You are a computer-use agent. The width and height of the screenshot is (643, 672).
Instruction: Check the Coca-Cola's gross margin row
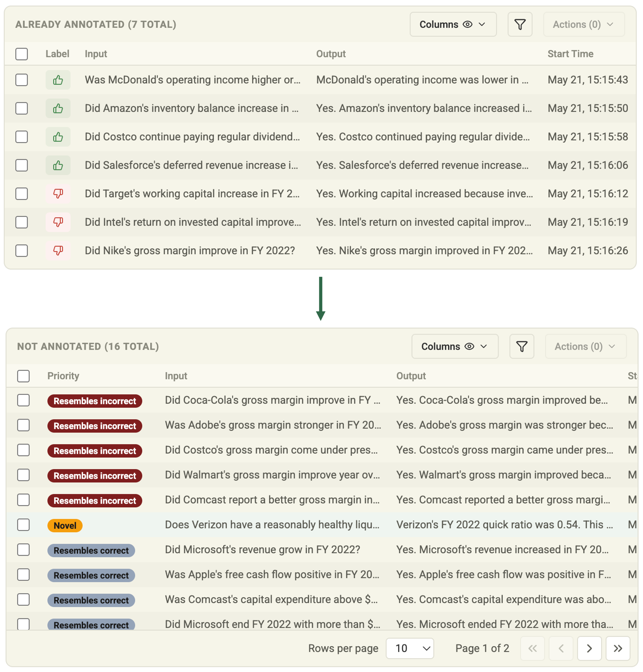(x=23, y=400)
